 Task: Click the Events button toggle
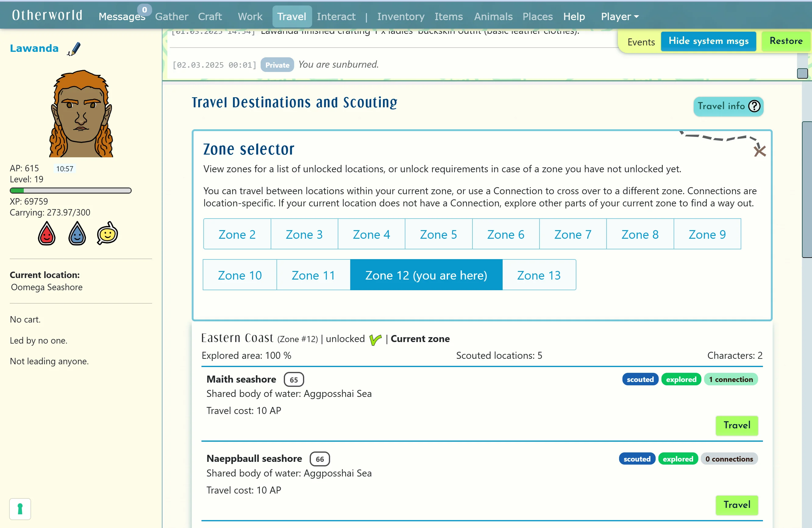(x=640, y=41)
